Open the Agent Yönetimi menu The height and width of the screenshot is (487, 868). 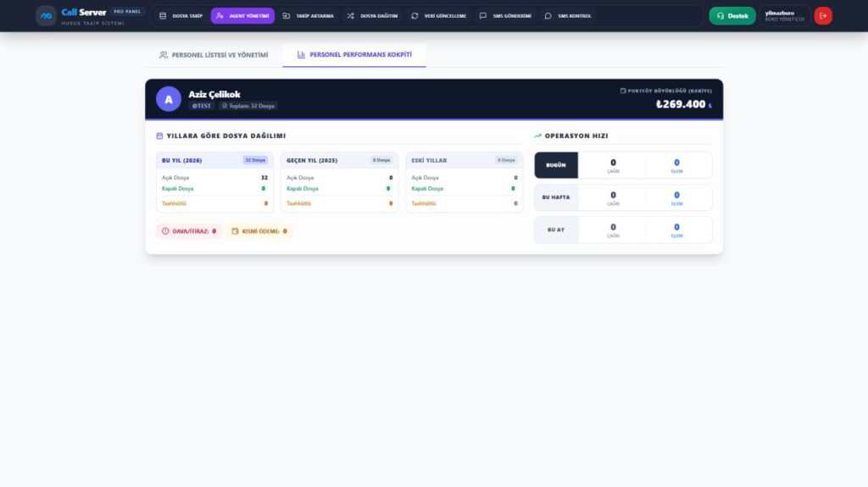[242, 16]
